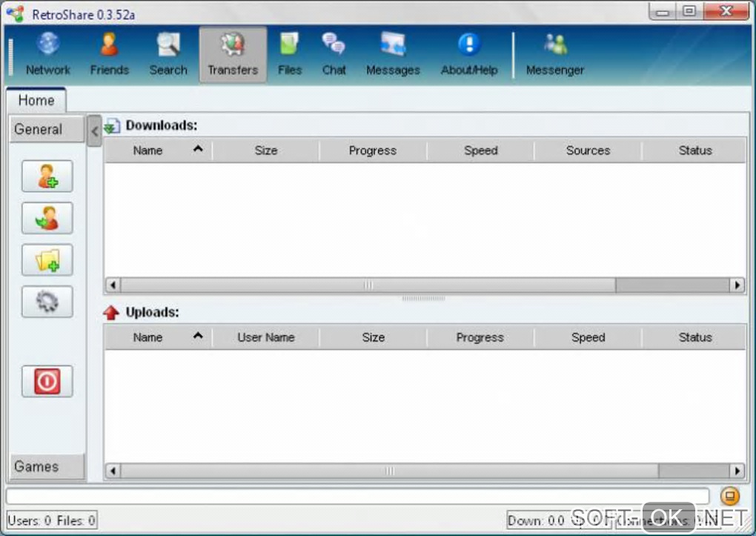Open the Search page
756x536 pixels.
(x=168, y=55)
